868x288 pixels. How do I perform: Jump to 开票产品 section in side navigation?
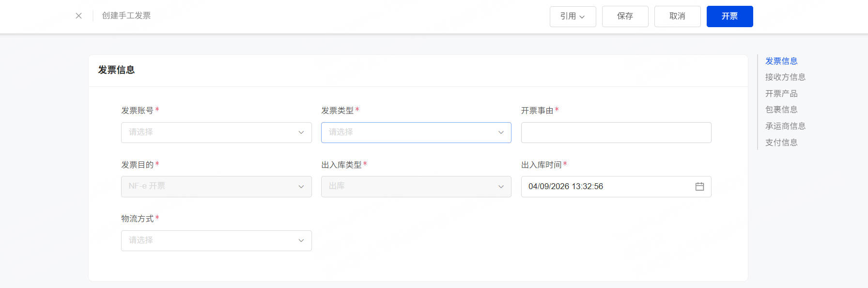click(x=781, y=94)
